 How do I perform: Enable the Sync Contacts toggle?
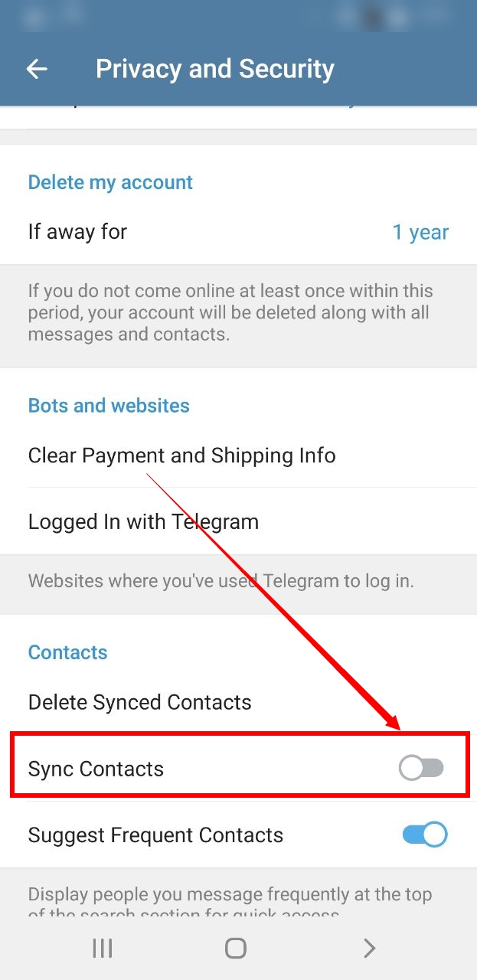(421, 768)
